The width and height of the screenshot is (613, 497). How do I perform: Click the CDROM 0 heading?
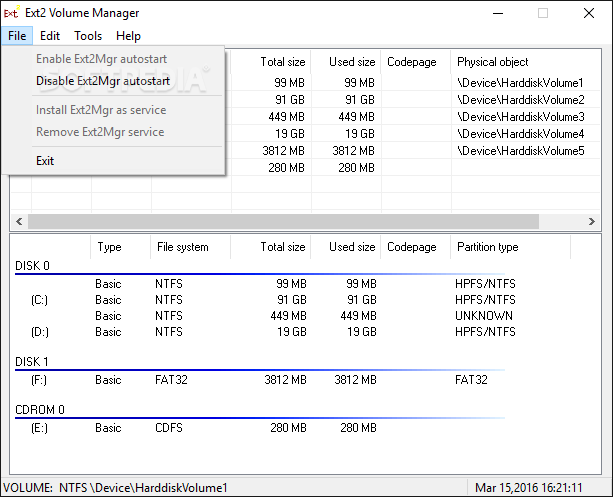pyautogui.click(x=40, y=410)
